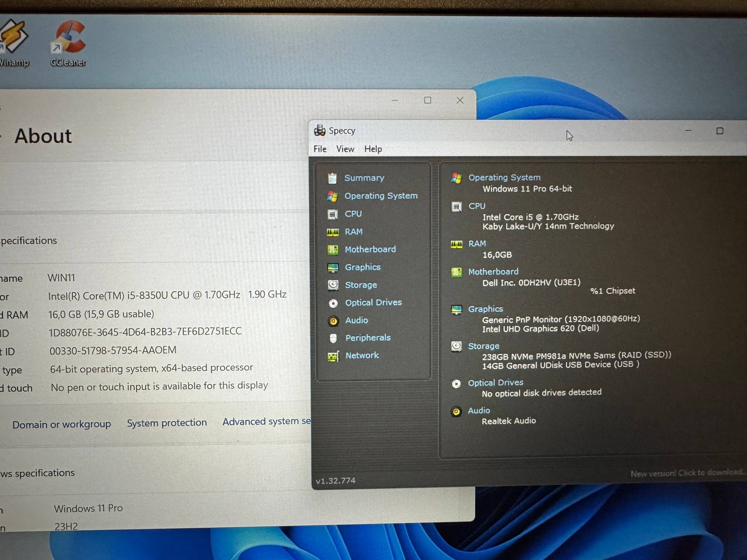
Task: Open System protection link in Settings
Action: (167, 423)
